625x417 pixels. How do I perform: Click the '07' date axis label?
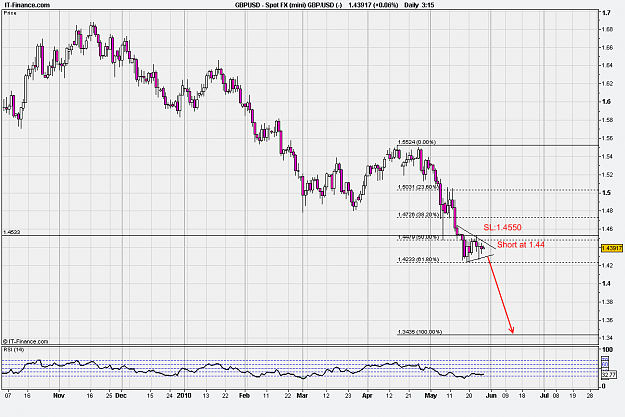8,396
